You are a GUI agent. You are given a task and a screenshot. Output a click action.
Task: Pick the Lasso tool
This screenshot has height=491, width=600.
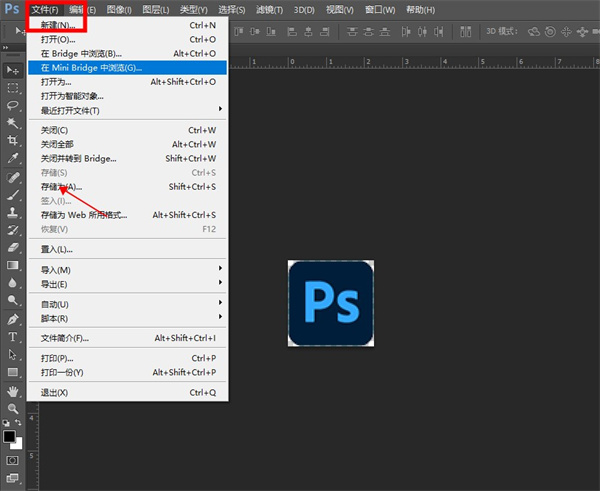pos(13,105)
